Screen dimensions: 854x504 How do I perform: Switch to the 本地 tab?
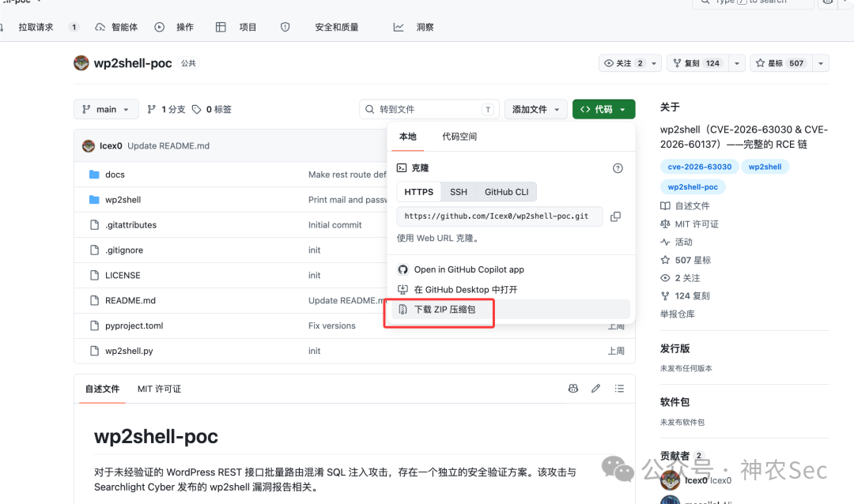tap(407, 137)
